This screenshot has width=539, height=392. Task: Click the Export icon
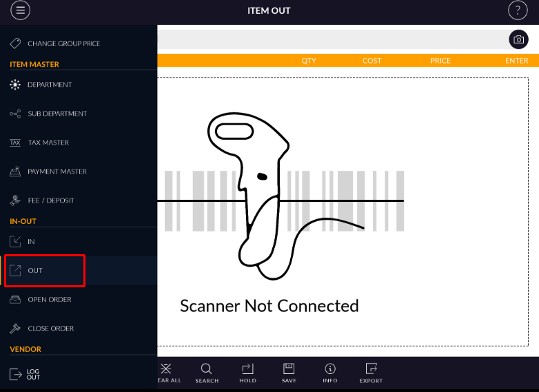tap(372, 372)
